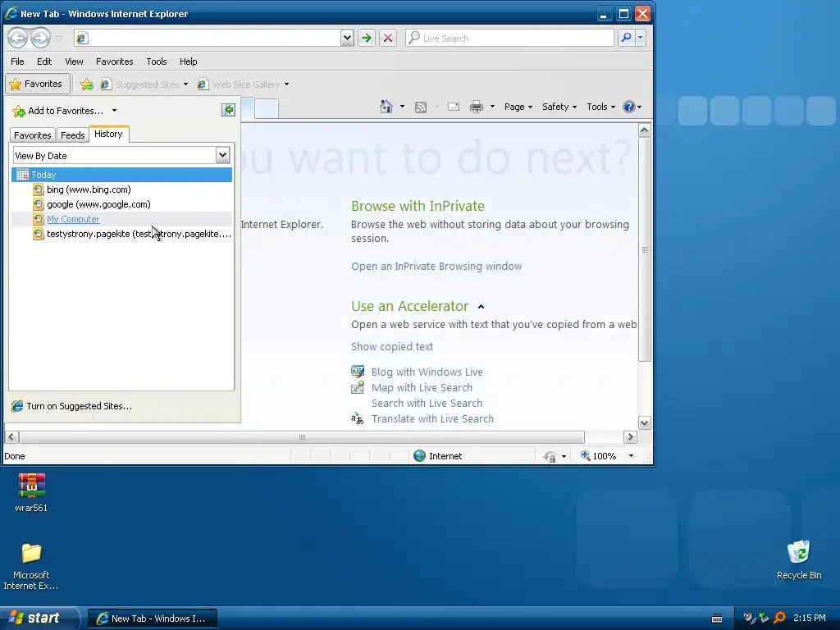The image size is (840, 630).
Task: Click Add to Favorites Bar star icon
Action: pyautogui.click(x=87, y=84)
